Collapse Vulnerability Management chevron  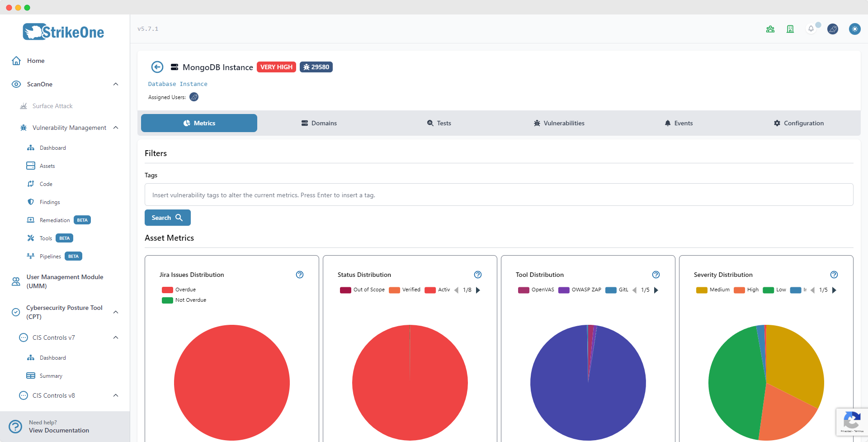tap(116, 128)
